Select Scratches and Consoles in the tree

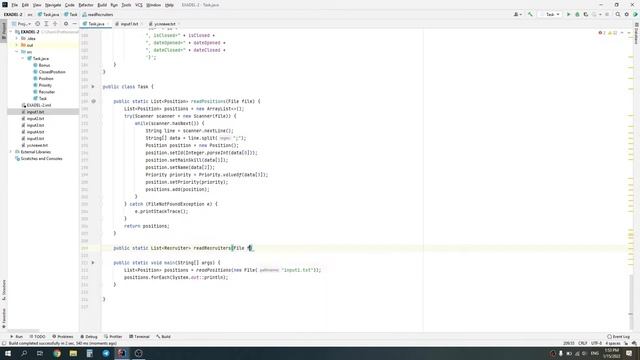39,158
